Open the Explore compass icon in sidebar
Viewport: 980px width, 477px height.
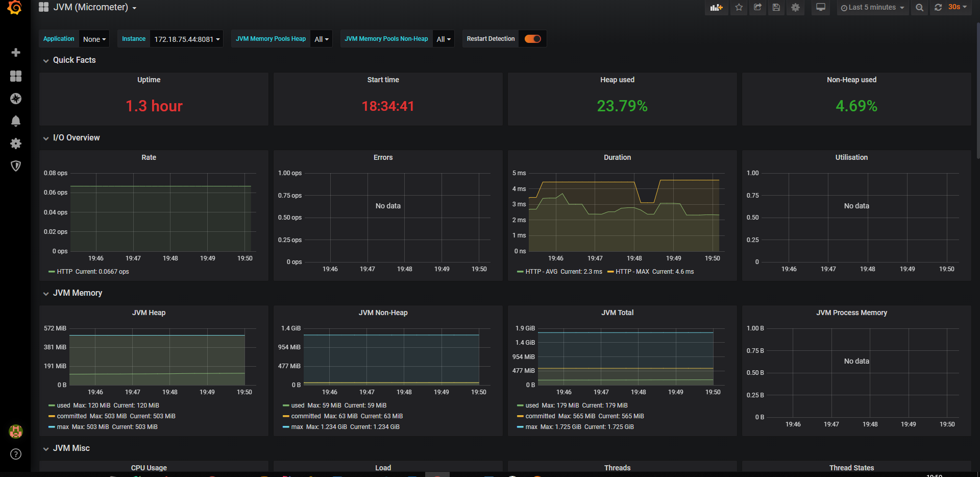click(x=16, y=99)
